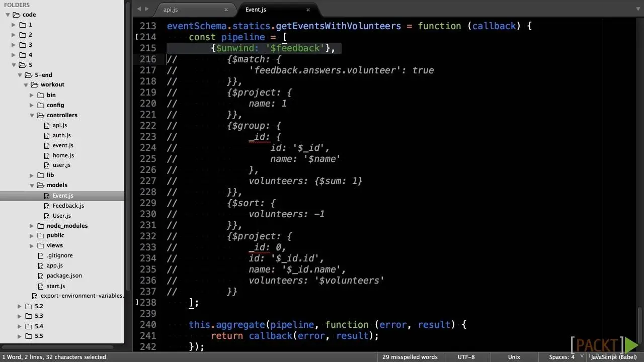Expand the views folder
The height and width of the screenshot is (362, 644).
[x=32, y=245]
